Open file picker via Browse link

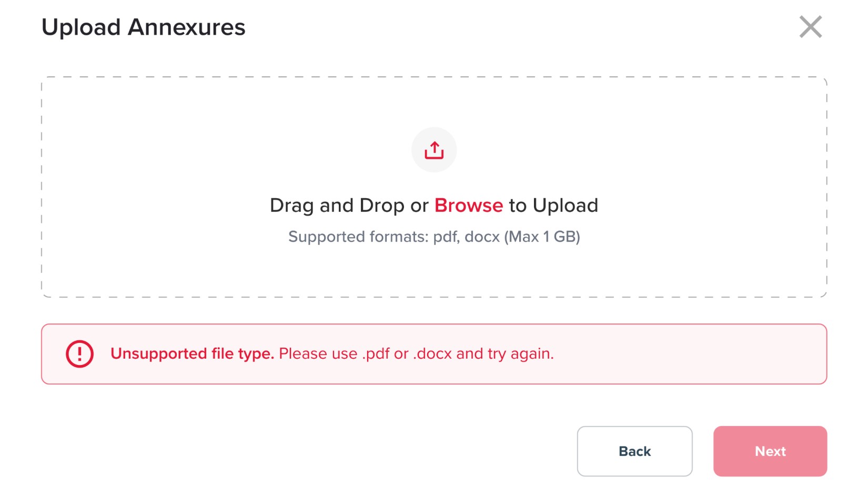[468, 206]
